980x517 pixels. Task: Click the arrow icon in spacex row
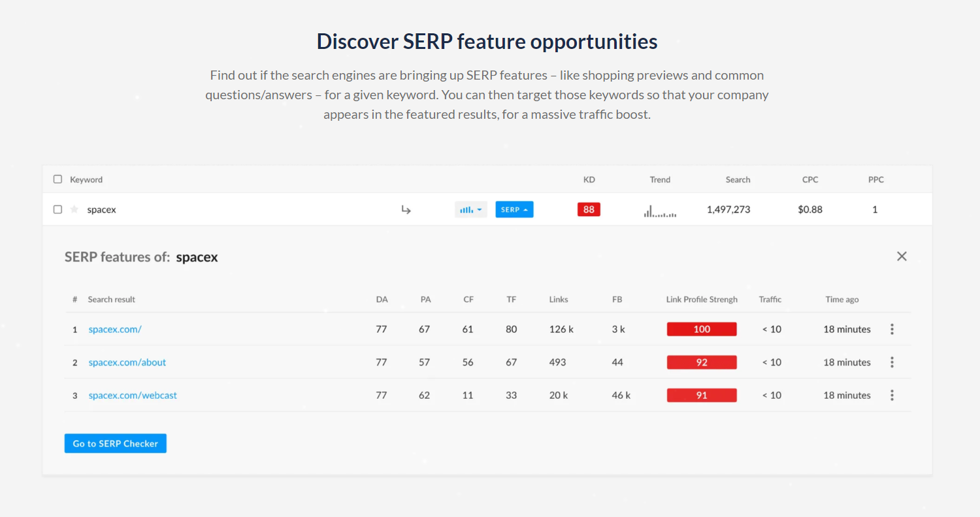[406, 210]
